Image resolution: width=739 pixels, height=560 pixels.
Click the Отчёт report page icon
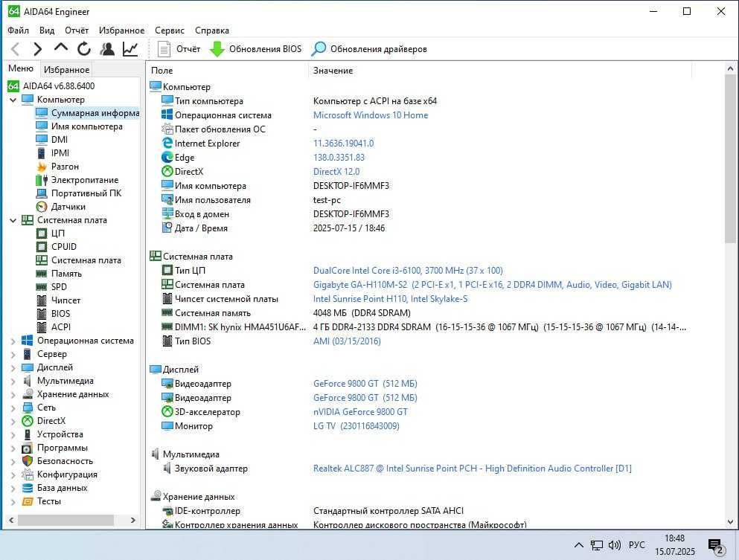click(164, 49)
